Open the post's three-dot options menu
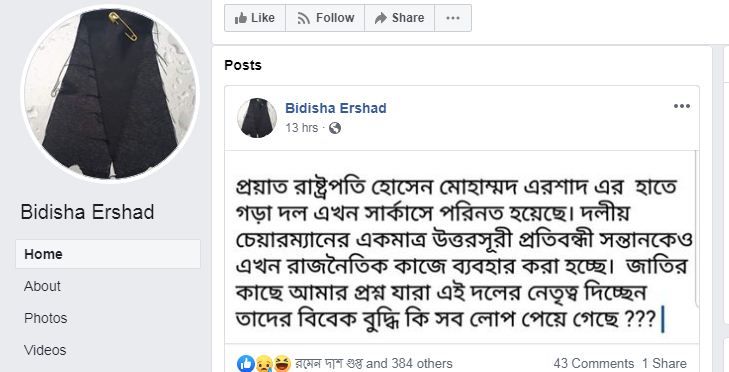 [x=682, y=106]
